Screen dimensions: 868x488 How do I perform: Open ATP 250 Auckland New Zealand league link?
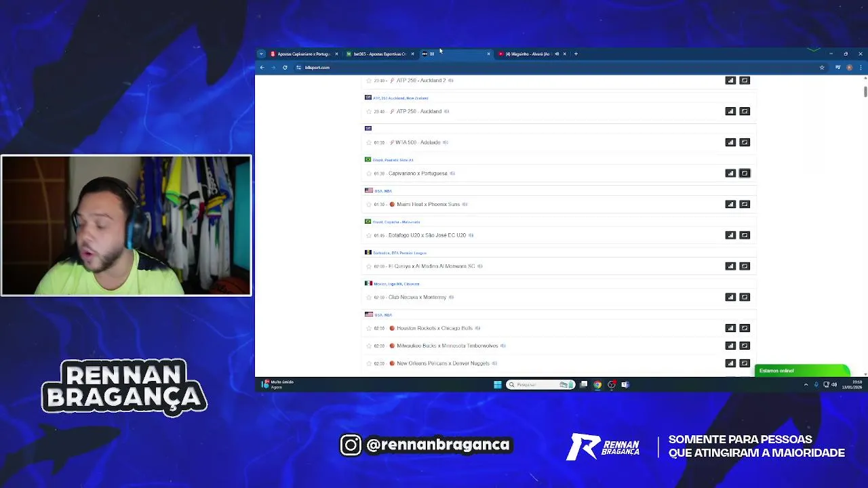[401, 98]
